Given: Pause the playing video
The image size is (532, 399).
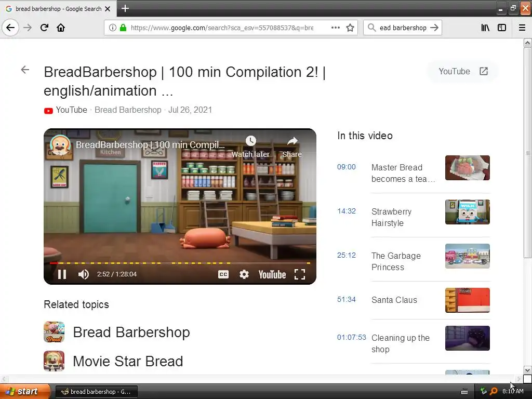Looking at the screenshot, I should point(62,274).
